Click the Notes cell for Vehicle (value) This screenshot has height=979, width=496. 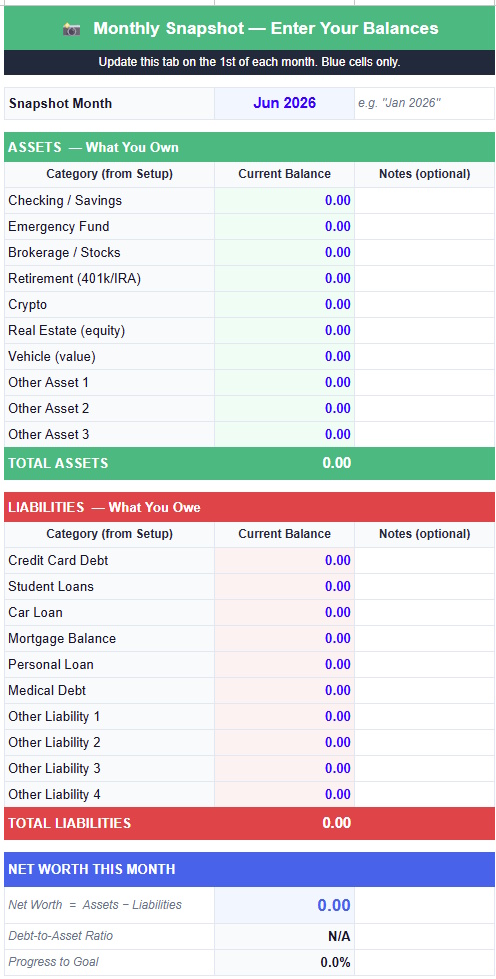[425, 357]
